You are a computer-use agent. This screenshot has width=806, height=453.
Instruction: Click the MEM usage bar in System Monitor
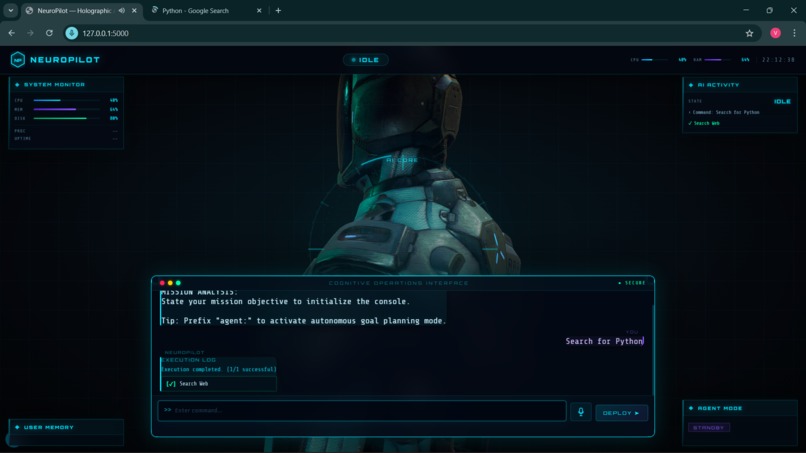(67, 109)
